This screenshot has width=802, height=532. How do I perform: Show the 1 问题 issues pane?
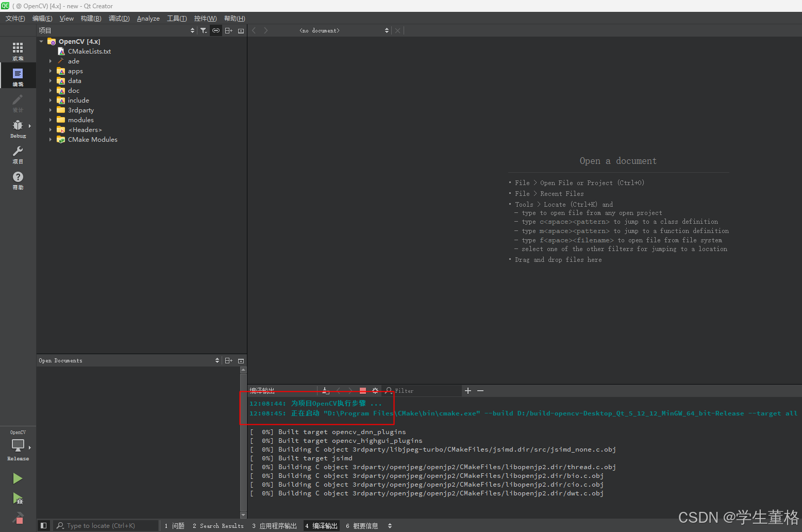[x=174, y=526]
